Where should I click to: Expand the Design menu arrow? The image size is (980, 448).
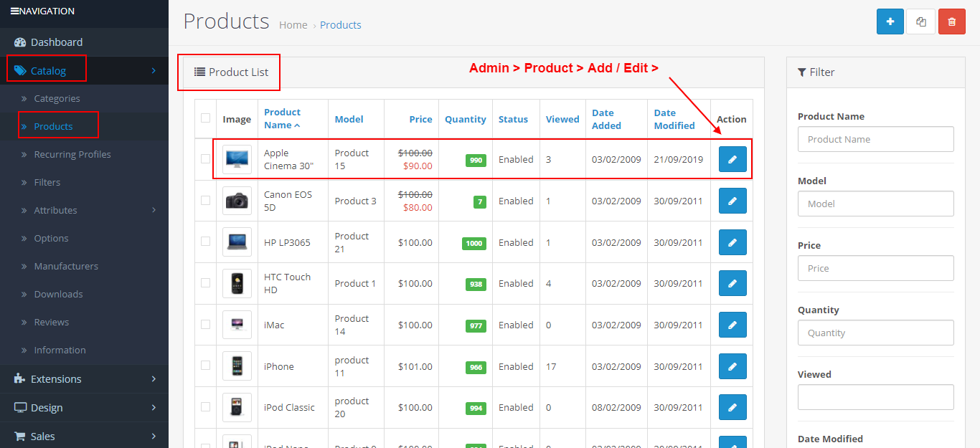(154, 407)
